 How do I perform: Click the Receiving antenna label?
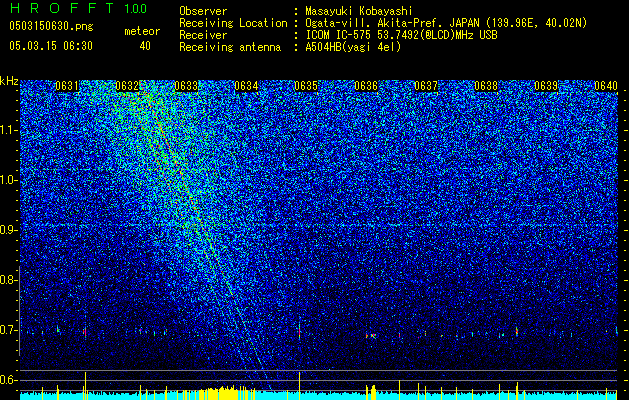(230, 47)
